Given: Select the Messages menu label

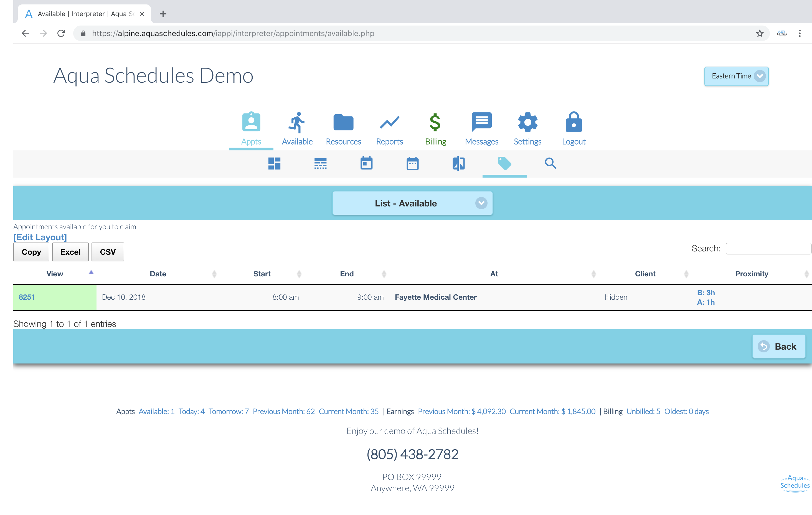Looking at the screenshot, I should coord(481,142).
